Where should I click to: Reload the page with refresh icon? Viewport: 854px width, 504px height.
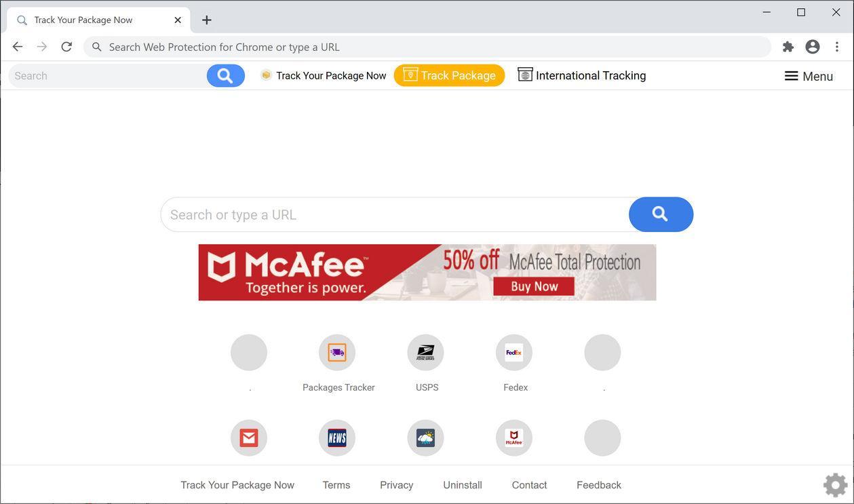pyautogui.click(x=66, y=47)
